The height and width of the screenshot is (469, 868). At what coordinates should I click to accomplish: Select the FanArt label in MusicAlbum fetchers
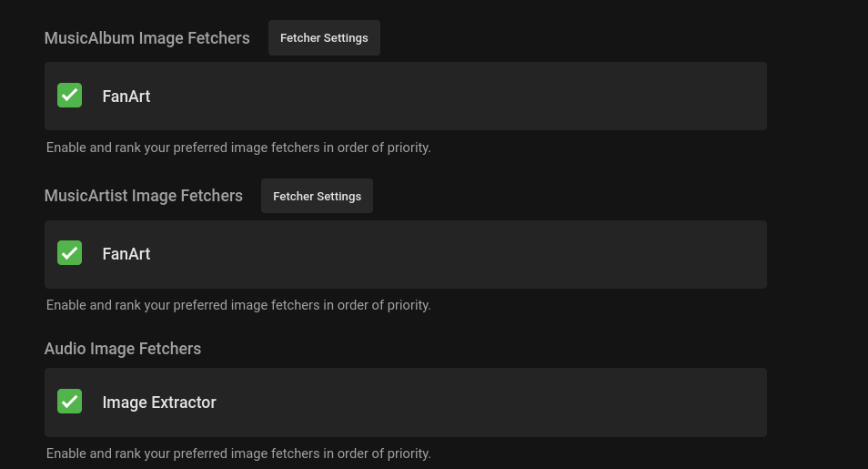(x=126, y=97)
